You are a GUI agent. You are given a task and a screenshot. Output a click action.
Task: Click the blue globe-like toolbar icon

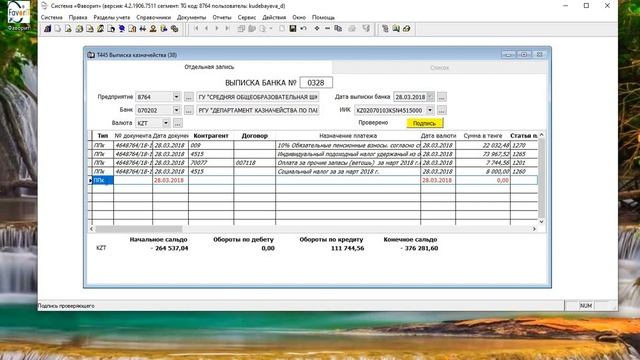[x=122, y=29]
